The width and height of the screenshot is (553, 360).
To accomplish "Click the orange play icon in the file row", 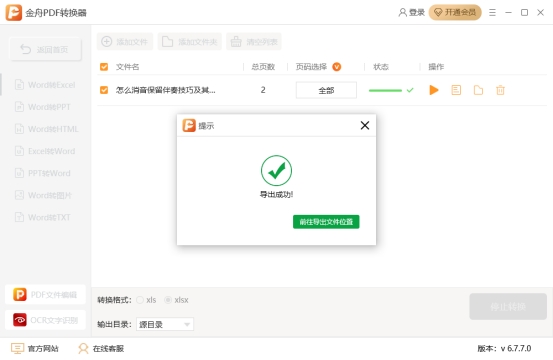I will pos(434,90).
